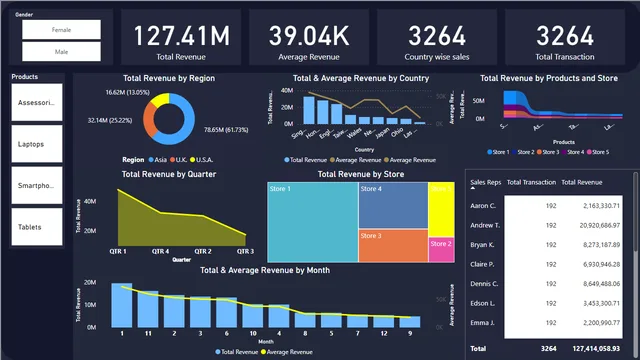Select the Store 4 treemap tile
640x360 pixels.
click(393, 205)
